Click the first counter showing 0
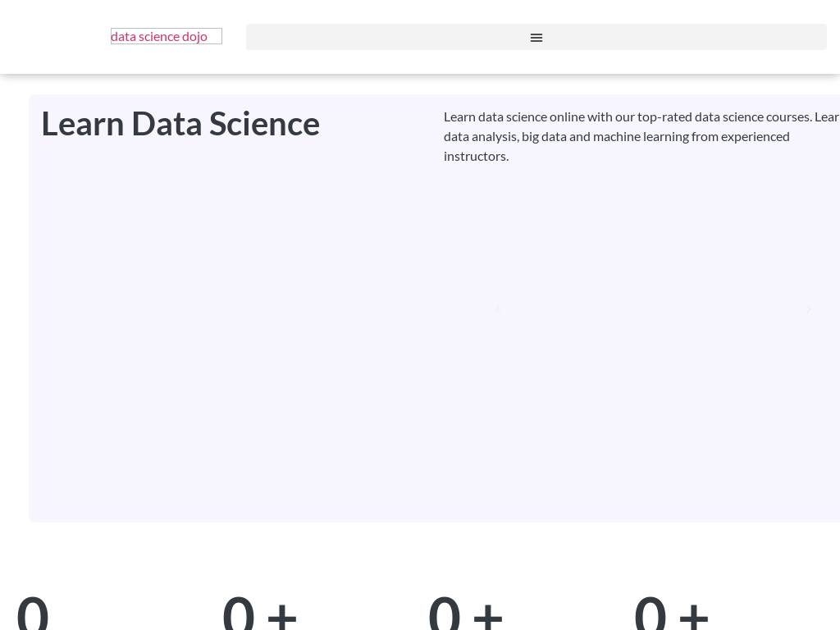This screenshot has height=630, width=840. 33,612
